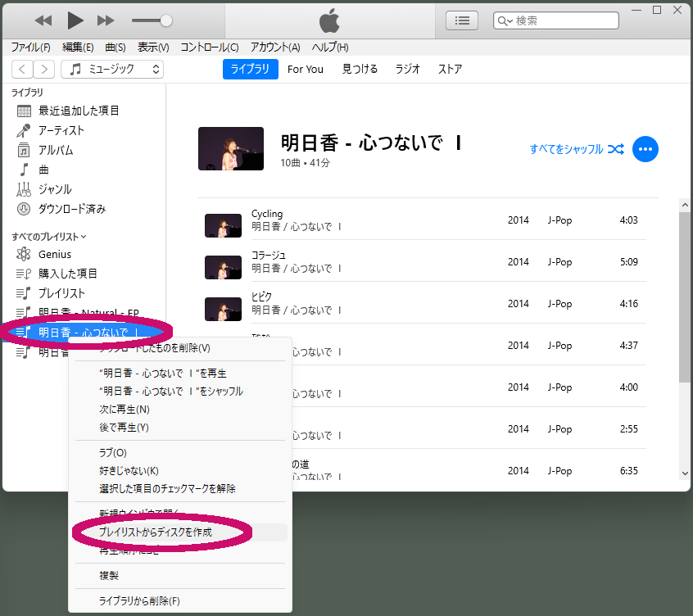The image size is (693, 616).
Task: Collapse the すべてのプレイリスト section chevron
Action: click(84, 237)
